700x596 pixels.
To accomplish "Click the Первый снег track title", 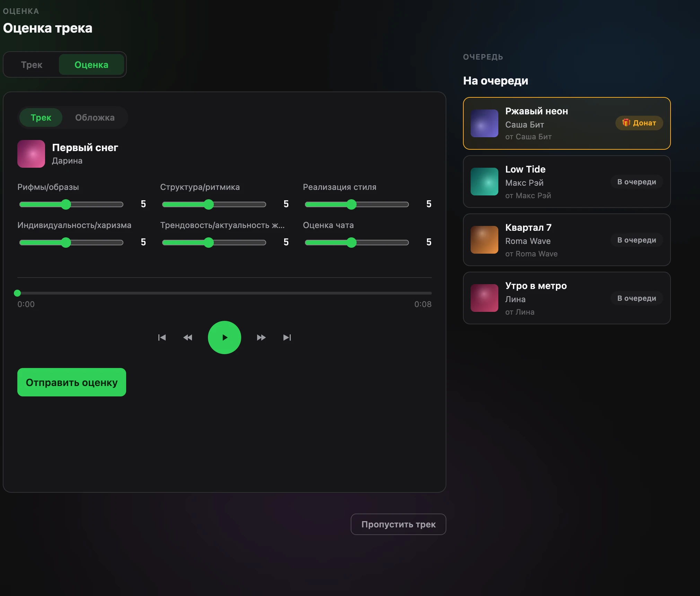I will coord(85,148).
